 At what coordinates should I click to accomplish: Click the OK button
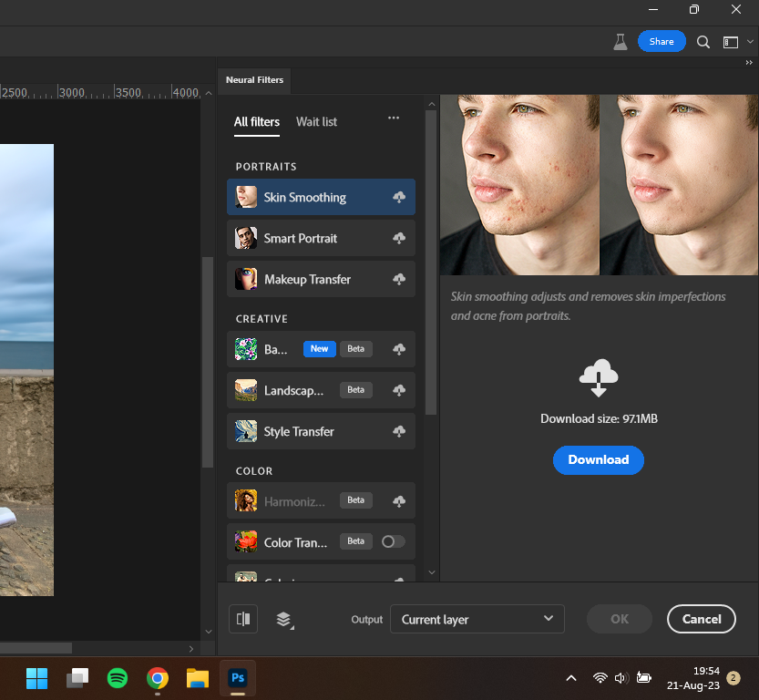[620, 619]
